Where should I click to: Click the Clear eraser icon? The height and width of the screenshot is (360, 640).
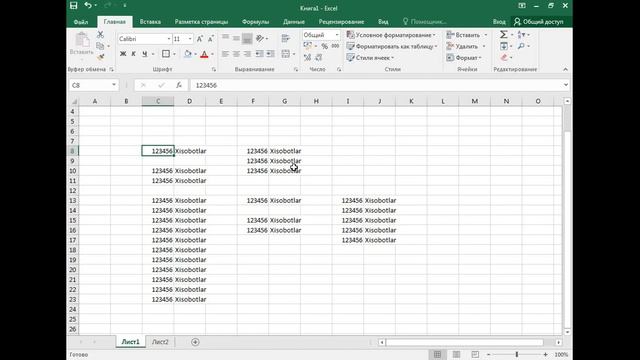pyautogui.click(x=504, y=58)
